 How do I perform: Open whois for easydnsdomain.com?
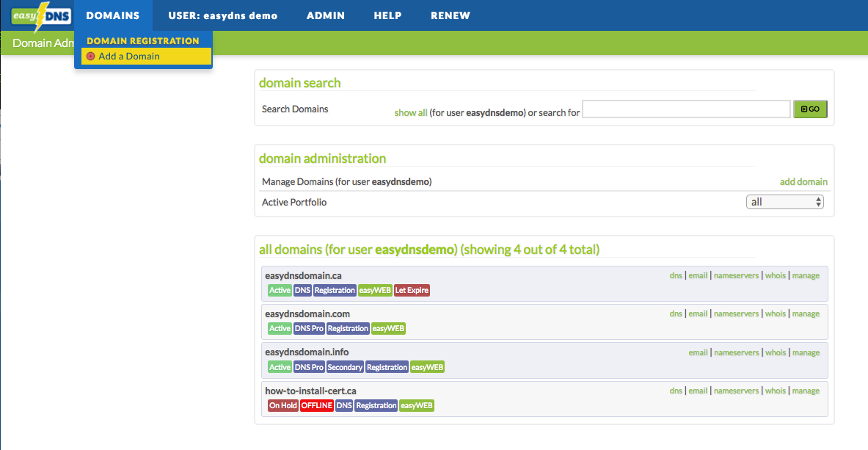click(x=775, y=313)
